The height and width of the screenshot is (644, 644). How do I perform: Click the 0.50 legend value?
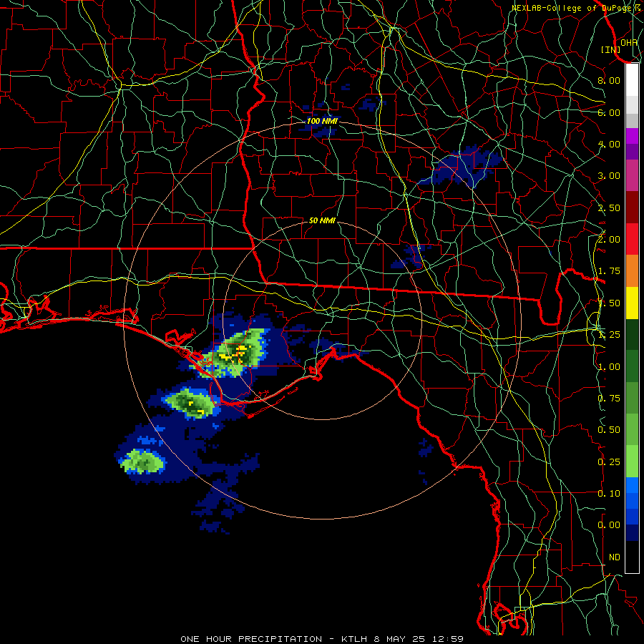tap(609, 430)
